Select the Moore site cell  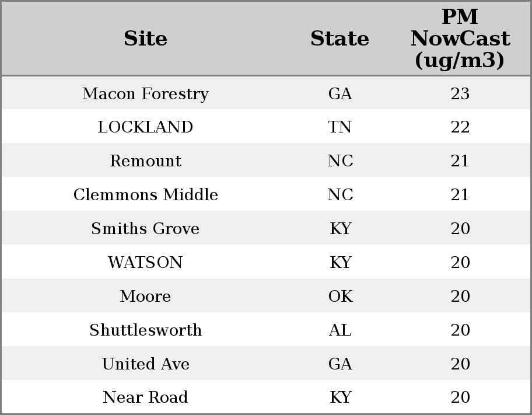point(146,296)
